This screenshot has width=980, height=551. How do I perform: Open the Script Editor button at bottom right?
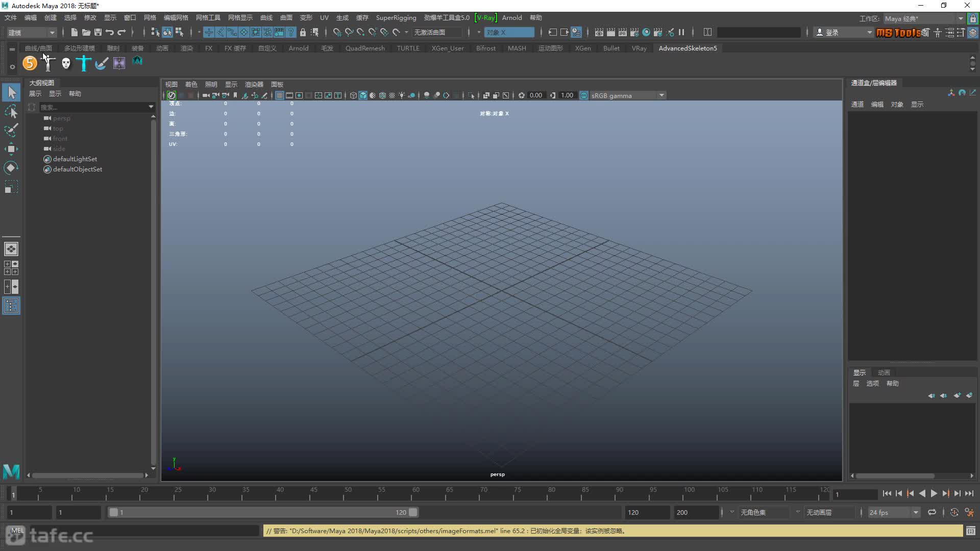tap(971, 531)
